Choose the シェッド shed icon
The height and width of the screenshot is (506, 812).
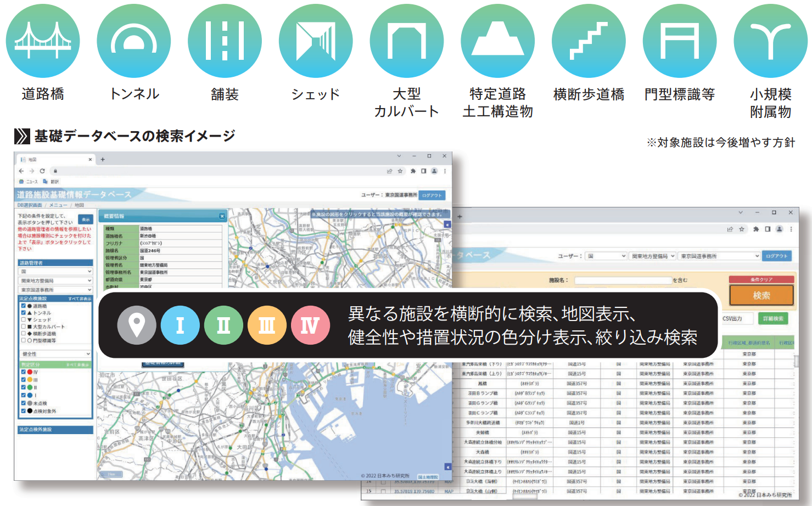click(x=316, y=41)
